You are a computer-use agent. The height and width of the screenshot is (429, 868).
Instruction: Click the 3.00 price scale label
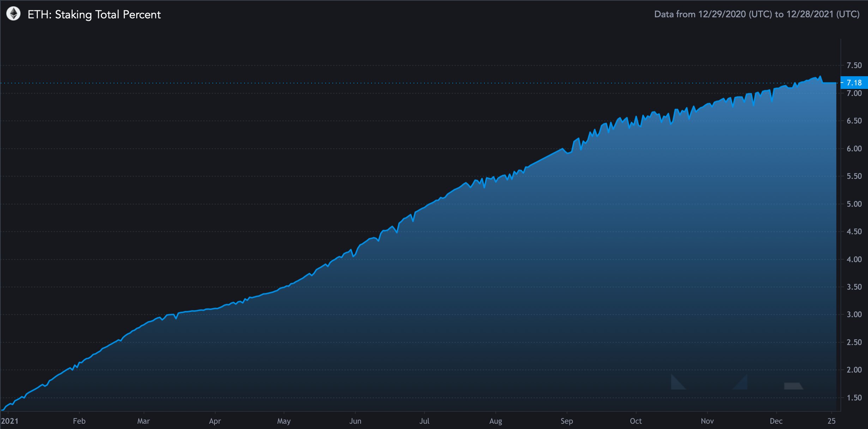click(x=854, y=314)
